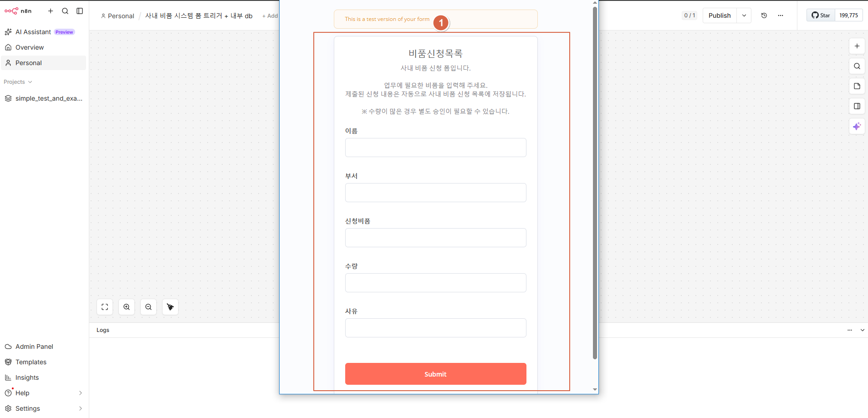Fit canvas to view
The width and height of the screenshot is (868, 418).
[105, 307]
